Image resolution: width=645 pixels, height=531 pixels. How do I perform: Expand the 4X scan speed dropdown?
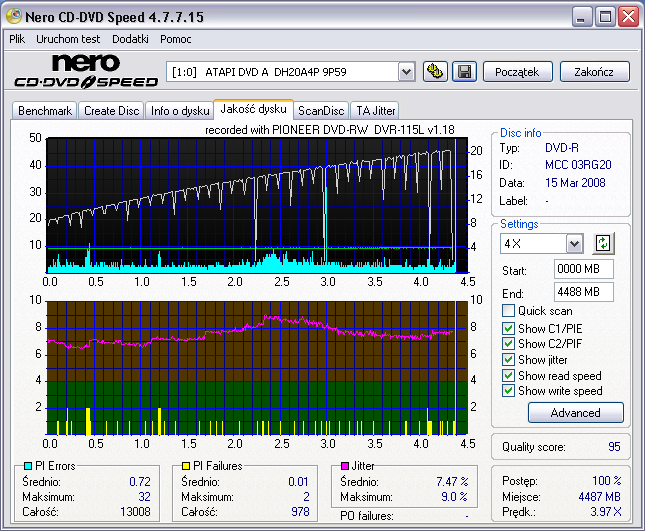574,244
